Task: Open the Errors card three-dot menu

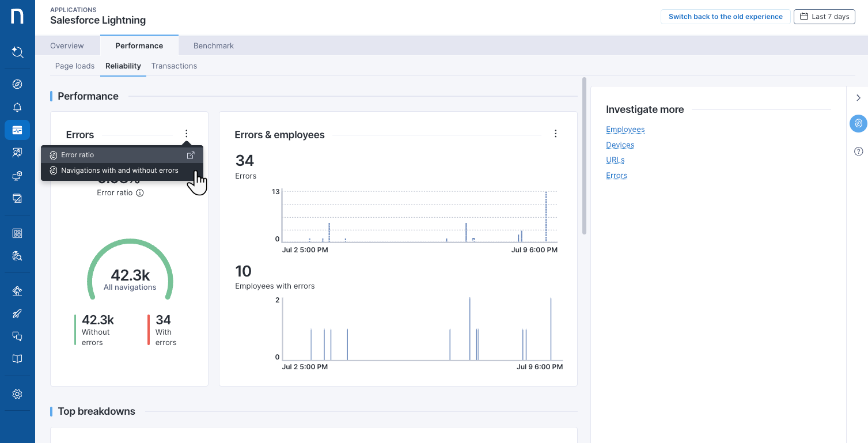Action: pyautogui.click(x=186, y=134)
